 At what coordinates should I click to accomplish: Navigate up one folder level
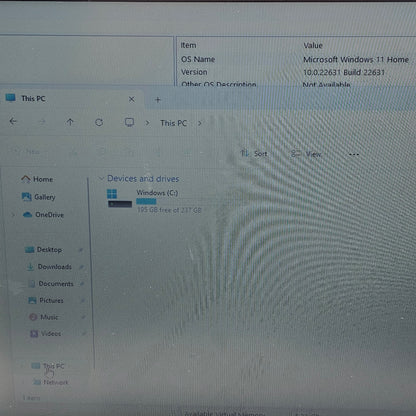[x=70, y=122]
